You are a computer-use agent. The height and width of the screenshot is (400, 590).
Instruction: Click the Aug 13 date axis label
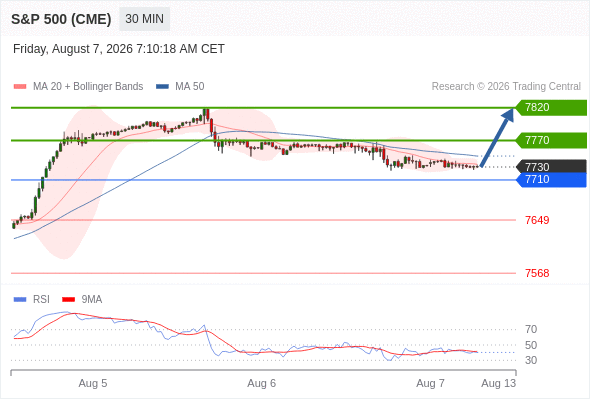point(499,383)
